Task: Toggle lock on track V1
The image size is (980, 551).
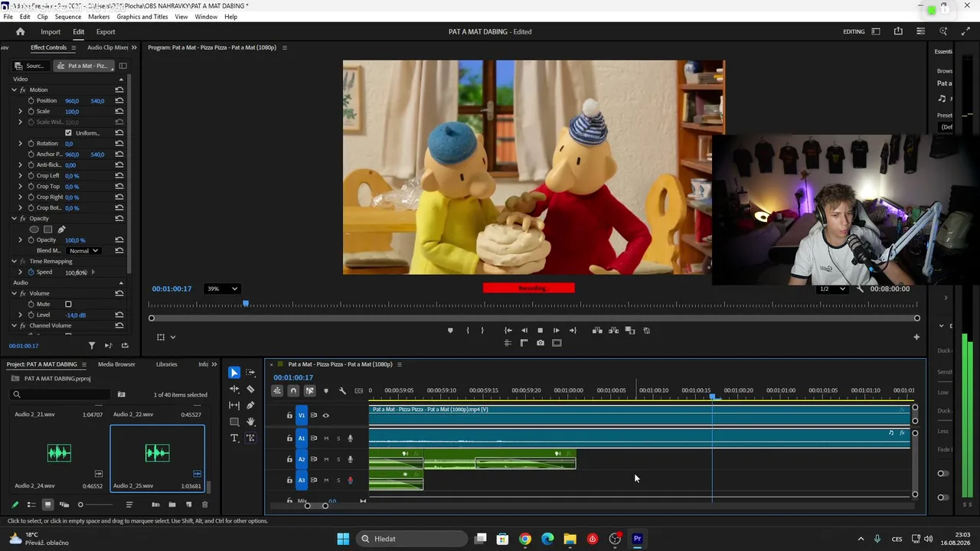Action: click(289, 416)
